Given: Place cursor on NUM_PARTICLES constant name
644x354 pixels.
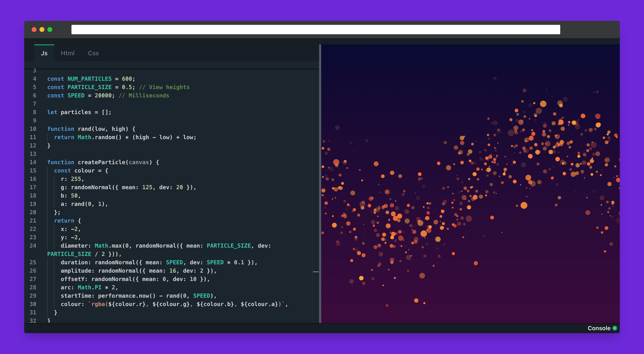Looking at the screenshot, I should click(90, 79).
